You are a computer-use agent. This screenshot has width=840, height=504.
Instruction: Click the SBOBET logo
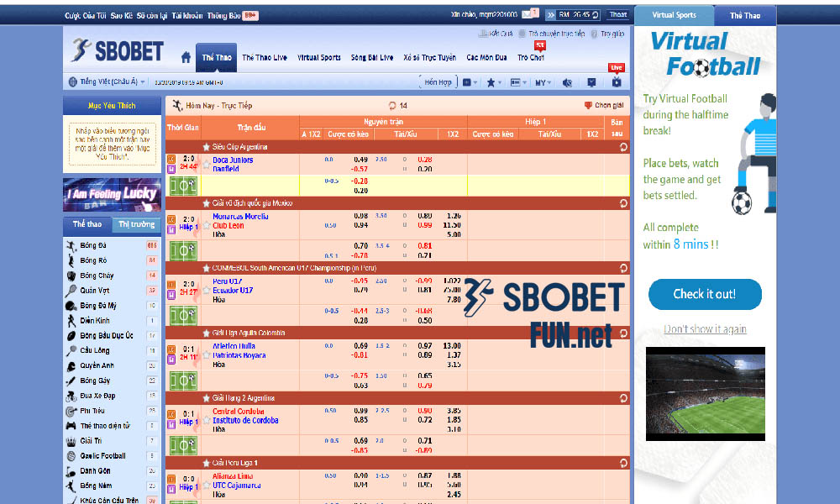tap(118, 51)
